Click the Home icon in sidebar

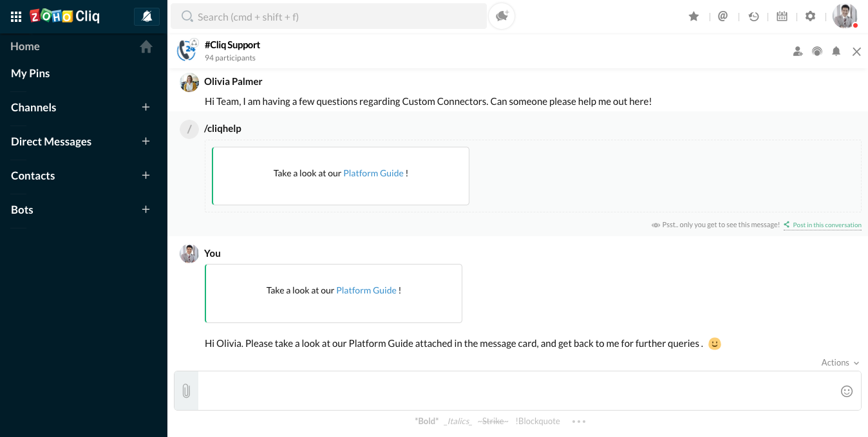coord(146,47)
